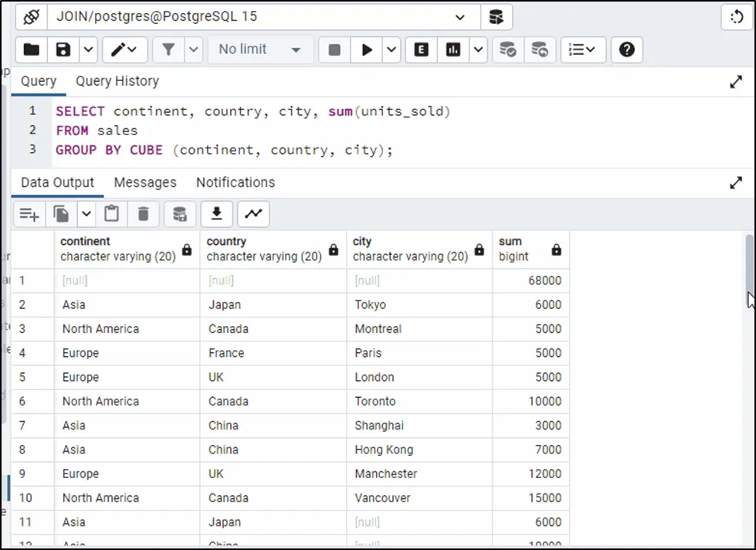Click the Open File folder icon
This screenshot has height=550, width=756.
click(31, 50)
